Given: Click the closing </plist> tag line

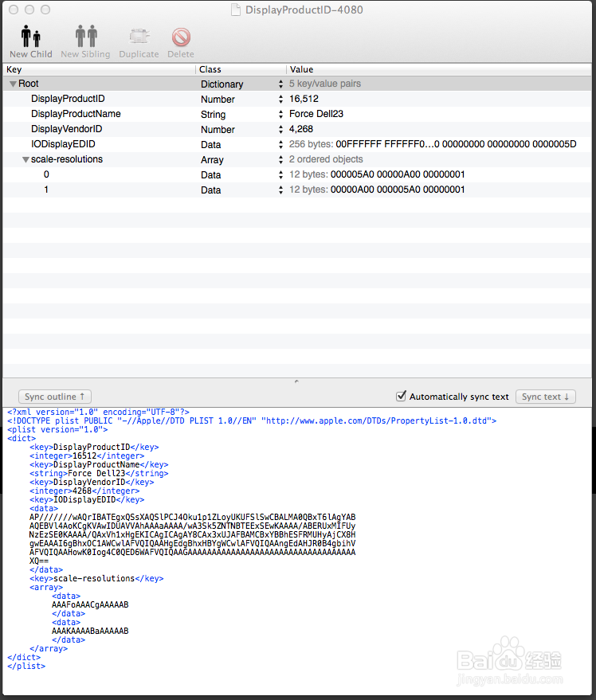Looking at the screenshot, I should (26, 666).
